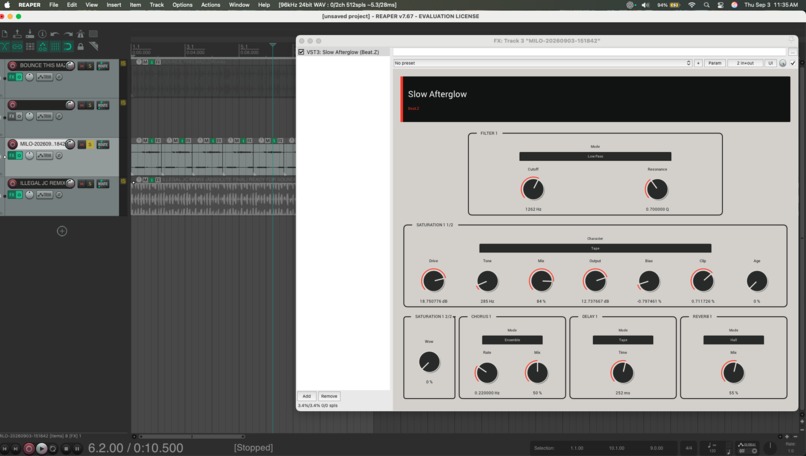Toggle transport Repeat button
The width and height of the screenshot is (806, 456).
(x=53, y=449)
